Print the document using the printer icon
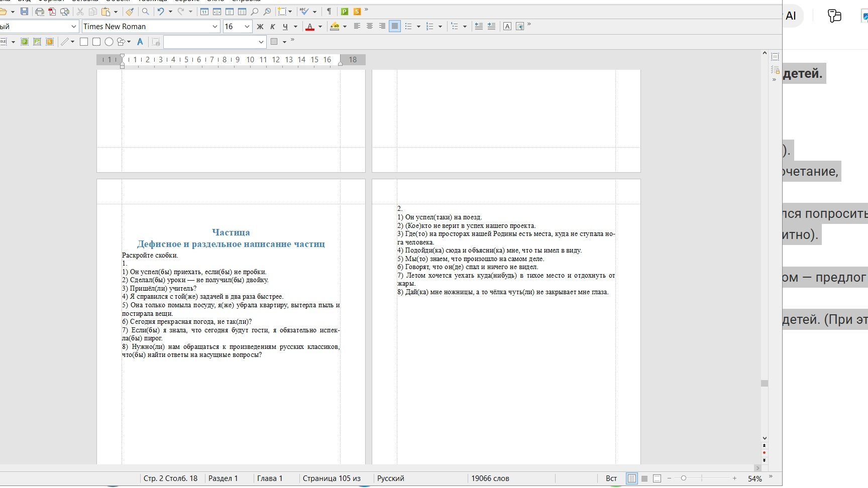Image resolution: width=868 pixels, height=488 pixels. (39, 11)
